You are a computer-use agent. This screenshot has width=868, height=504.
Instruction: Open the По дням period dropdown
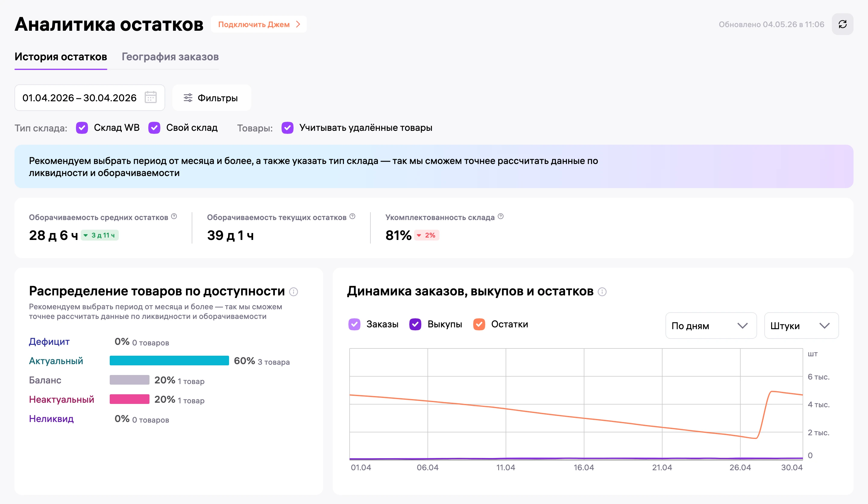click(x=711, y=326)
